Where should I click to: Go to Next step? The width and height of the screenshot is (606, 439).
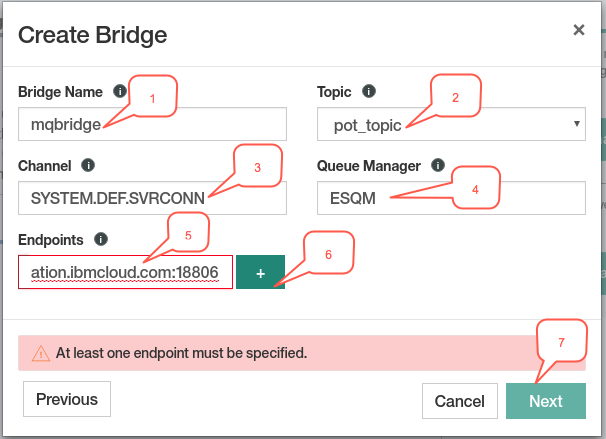tap(546, 401)
